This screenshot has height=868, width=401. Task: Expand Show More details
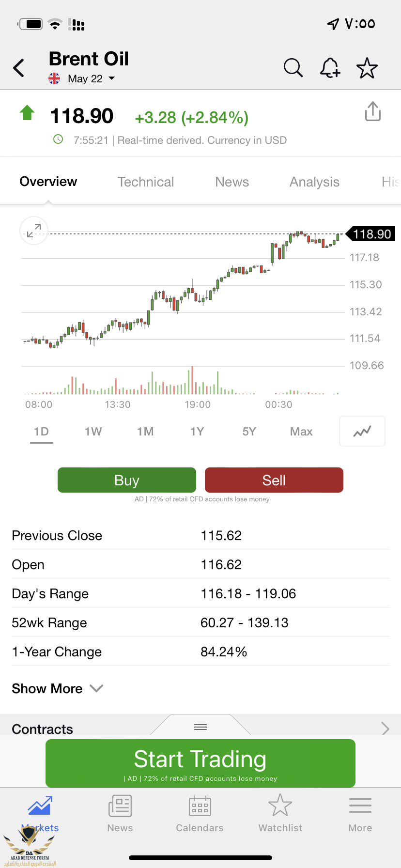pyautogui.click(x=57, y=688)
